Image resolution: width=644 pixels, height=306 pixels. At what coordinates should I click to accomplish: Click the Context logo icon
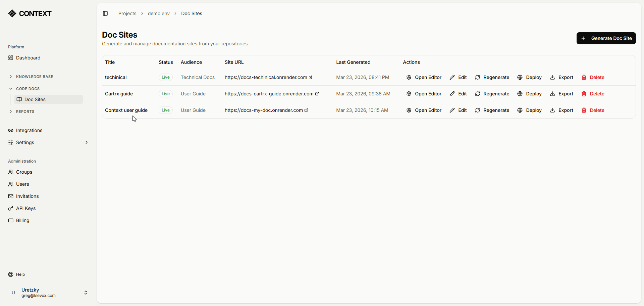[12, 13]
